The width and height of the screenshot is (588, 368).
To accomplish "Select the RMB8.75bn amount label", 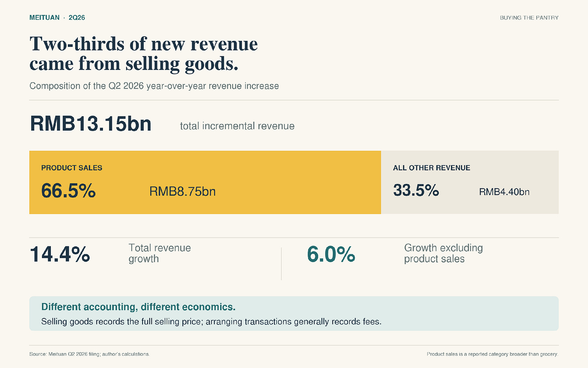I will [x=183, y=191].
